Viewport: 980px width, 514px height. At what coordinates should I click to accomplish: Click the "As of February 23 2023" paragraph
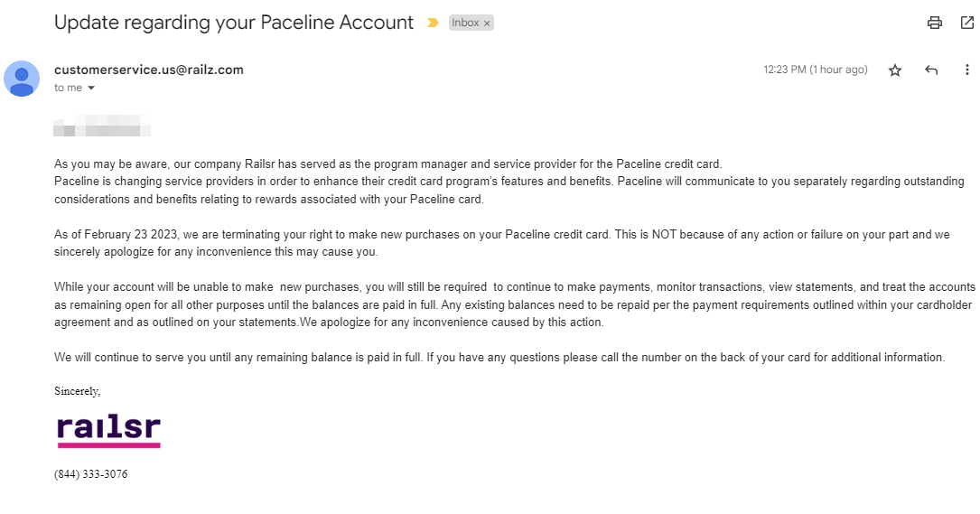pyautogui.click(x=361, y=235)
